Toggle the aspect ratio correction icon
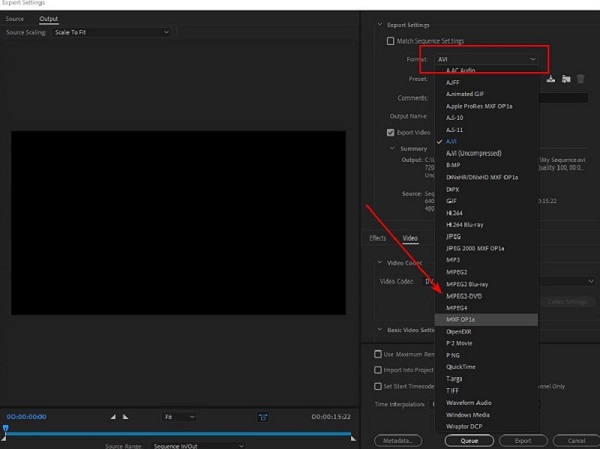The image size is (600, 449). pos(263,417)
